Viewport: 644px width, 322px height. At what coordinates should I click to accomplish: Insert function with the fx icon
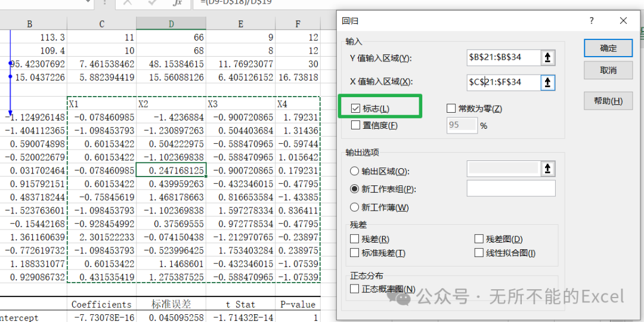point(177,2)
